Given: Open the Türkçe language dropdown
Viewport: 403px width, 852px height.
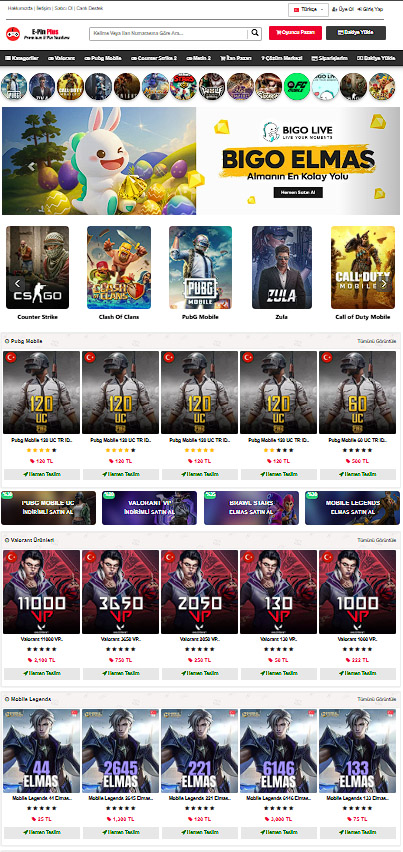Looking at the screenshot, I should [x=308, y=10].
